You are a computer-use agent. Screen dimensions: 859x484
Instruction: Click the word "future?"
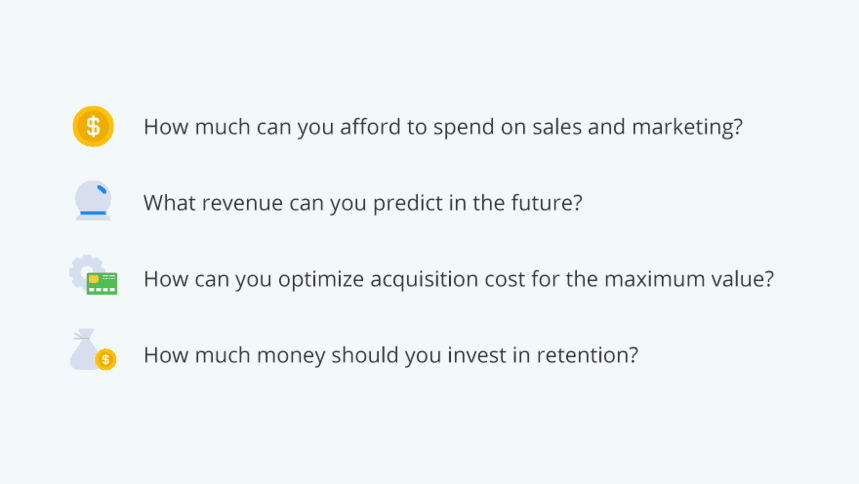pyautogui.click(x=546, y=203)
